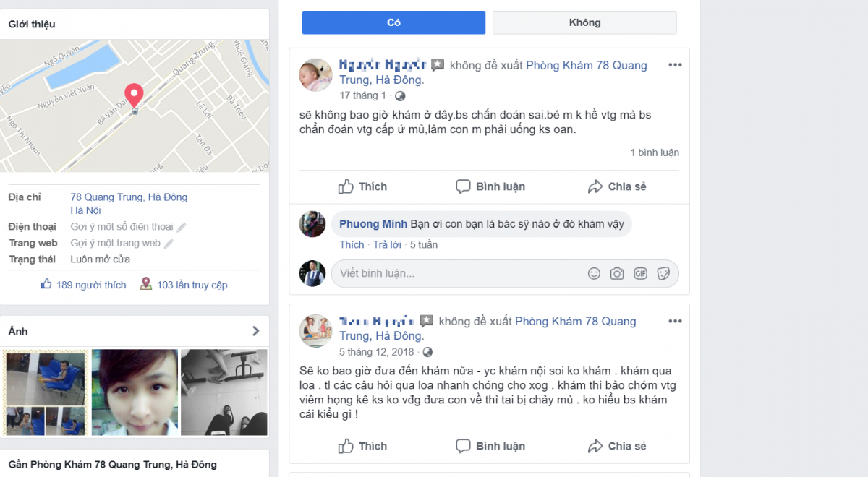Share the first review via Chia sẻ

click(617, 186)
